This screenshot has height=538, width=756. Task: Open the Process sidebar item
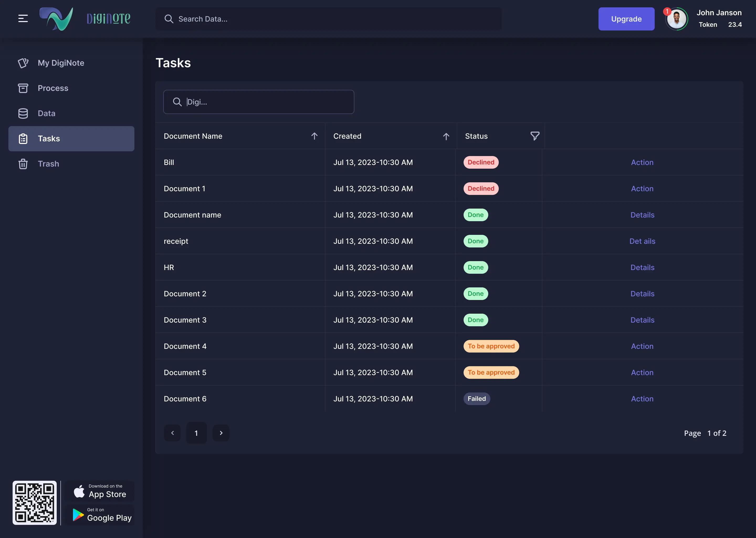coord(53,88)
